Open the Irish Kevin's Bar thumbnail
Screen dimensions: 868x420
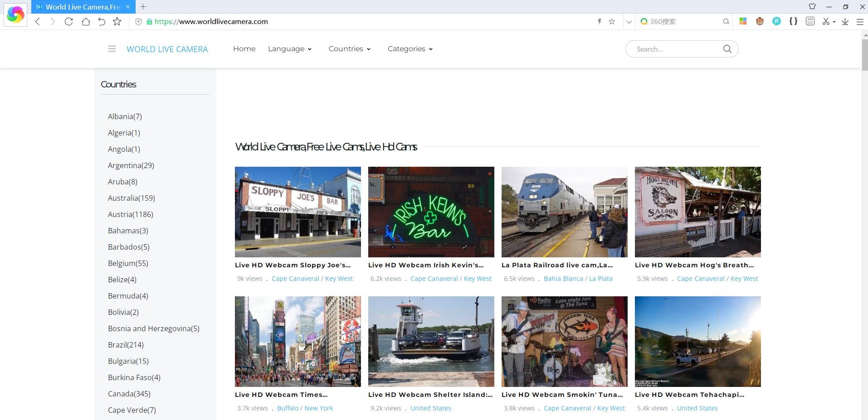[431, 212]
